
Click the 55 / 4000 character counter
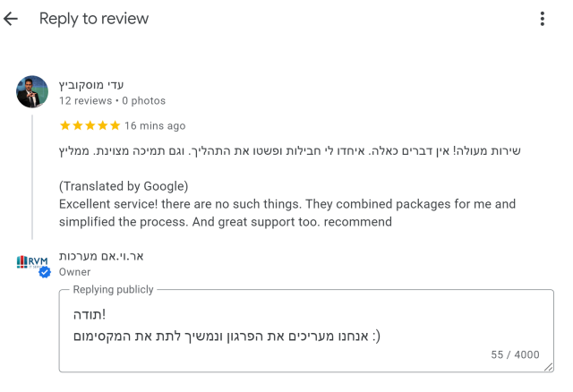pyautogui.click(x=515, y=354)
